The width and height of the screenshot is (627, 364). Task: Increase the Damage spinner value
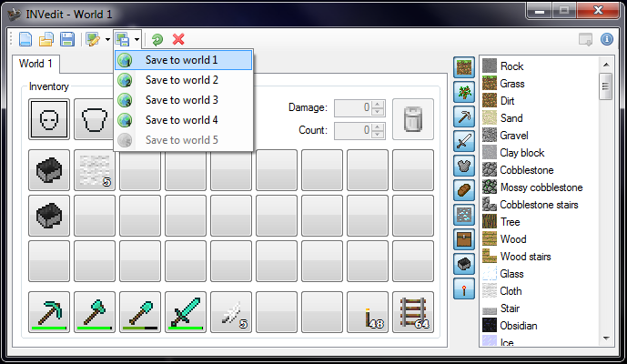click(378, 104)
